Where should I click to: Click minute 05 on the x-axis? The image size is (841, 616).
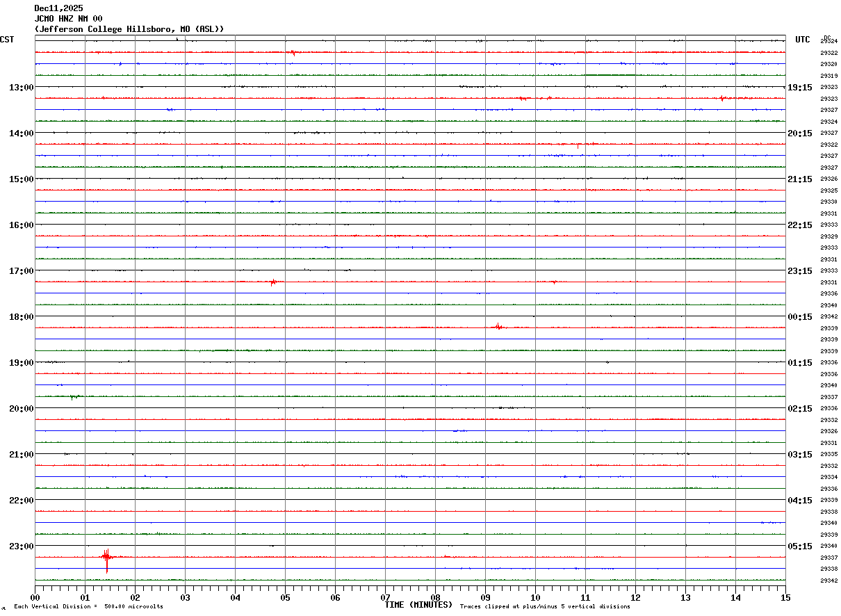click(286, 597)
